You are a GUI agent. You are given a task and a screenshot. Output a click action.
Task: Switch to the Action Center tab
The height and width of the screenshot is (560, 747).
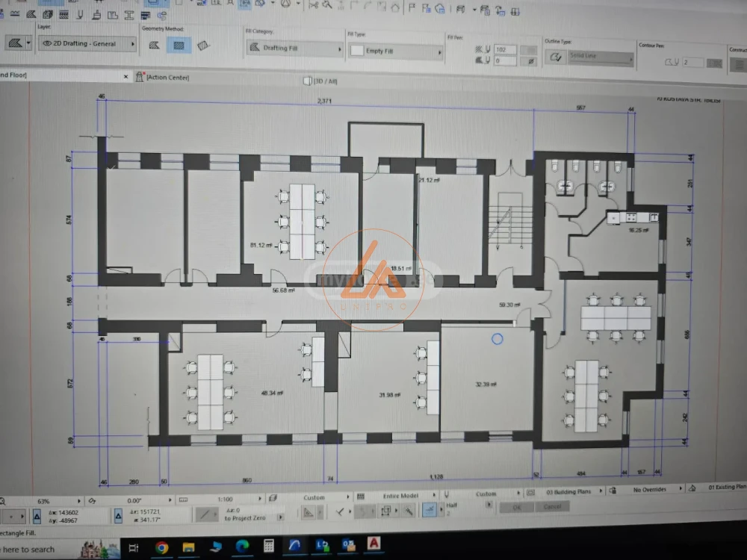click(167, 78)
